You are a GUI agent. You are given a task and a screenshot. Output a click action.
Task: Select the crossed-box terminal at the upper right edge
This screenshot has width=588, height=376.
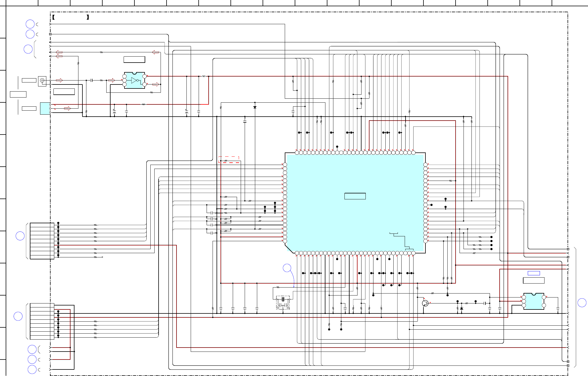(x=568, y=249)
